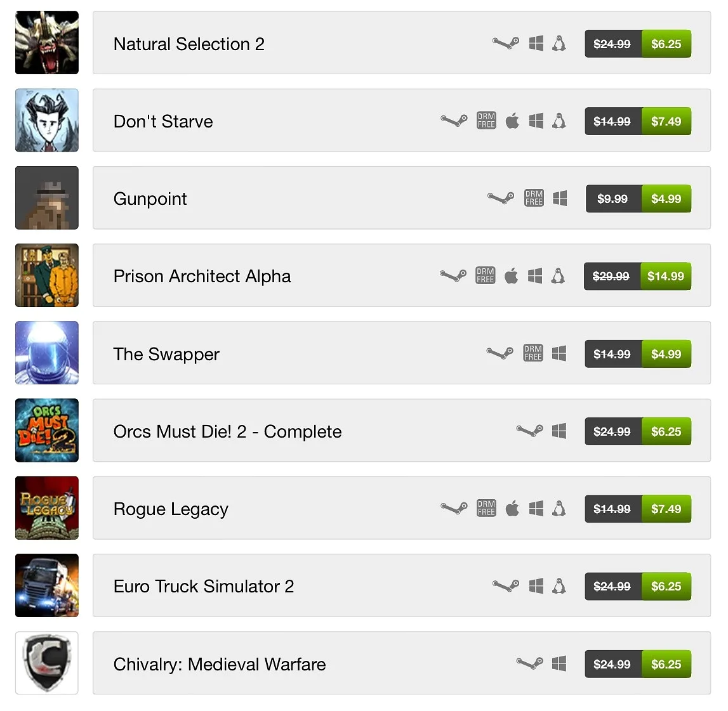Open The Swapper title link
Viewport: 728px width, 711px height.
tap(166, 355)
